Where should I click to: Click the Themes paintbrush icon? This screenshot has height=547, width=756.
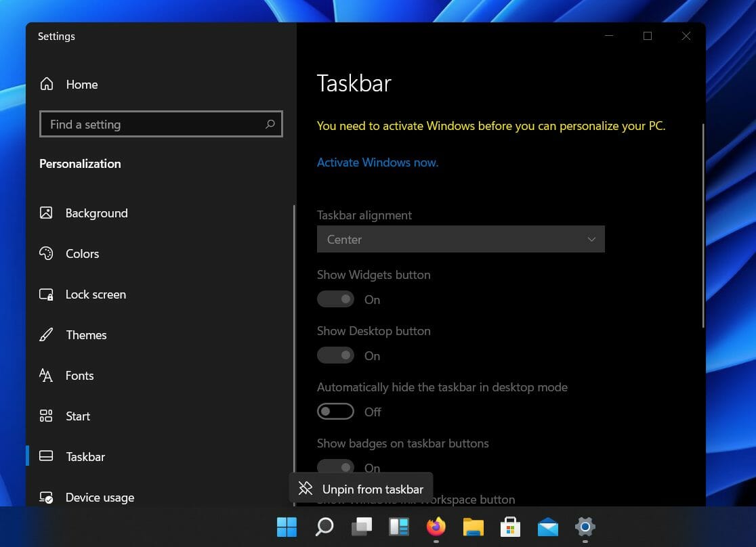click(46, 334)
